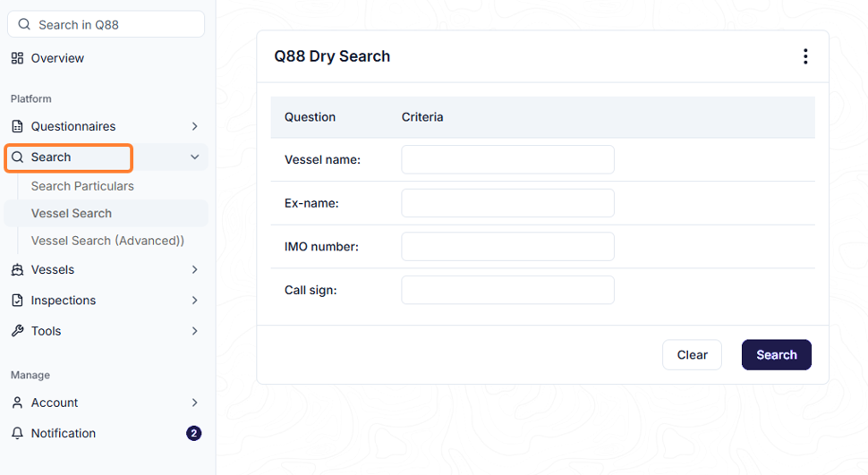Click the Account person icon

17,403
